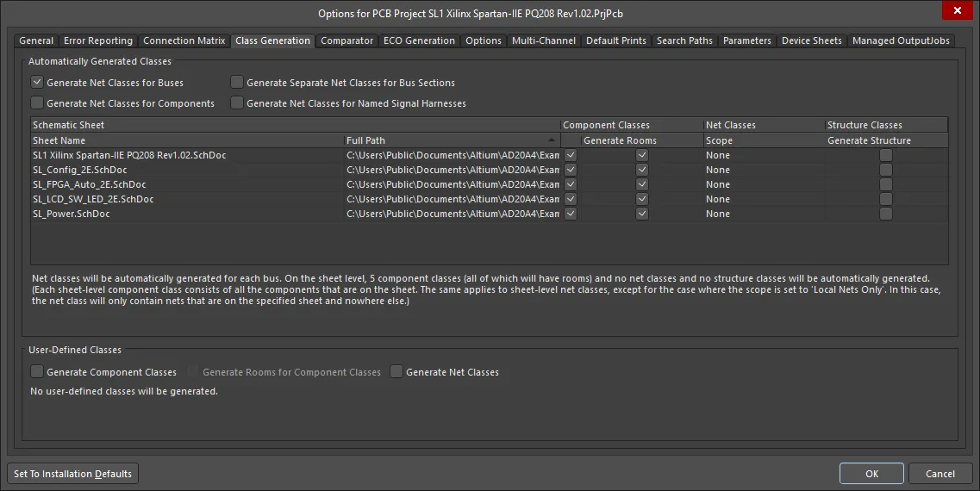
Task: Close the project options dialog
Action: pos(957,10)
